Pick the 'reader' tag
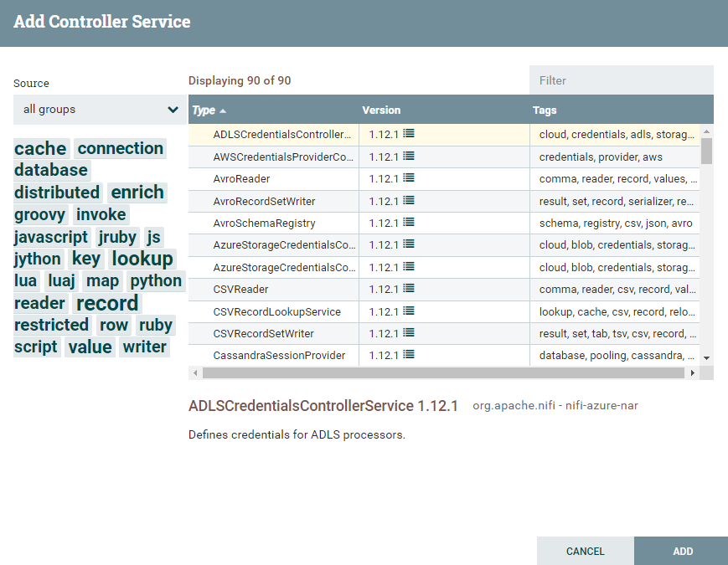Image resolution: width=728 pixels, height=565 pixels. tap(40, 303)
